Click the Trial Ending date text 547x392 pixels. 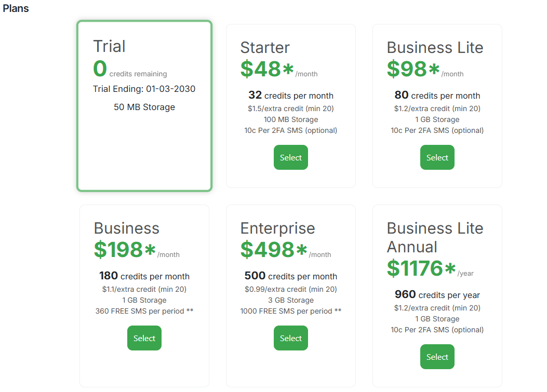coord(144,89)
